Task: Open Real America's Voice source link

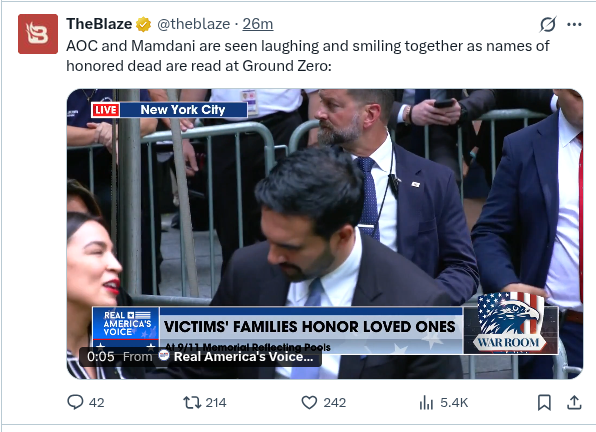Action: point(244,356)
